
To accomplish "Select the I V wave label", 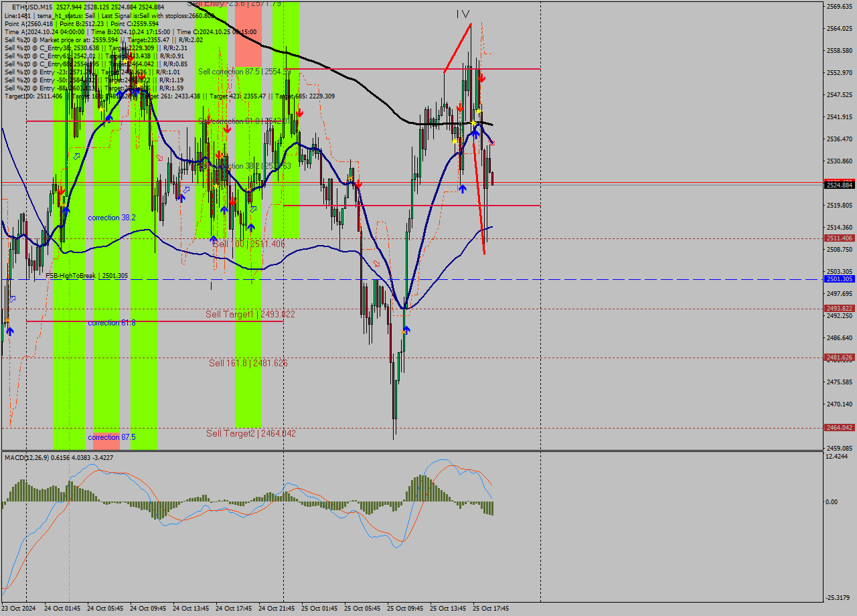I will (463, 14).
